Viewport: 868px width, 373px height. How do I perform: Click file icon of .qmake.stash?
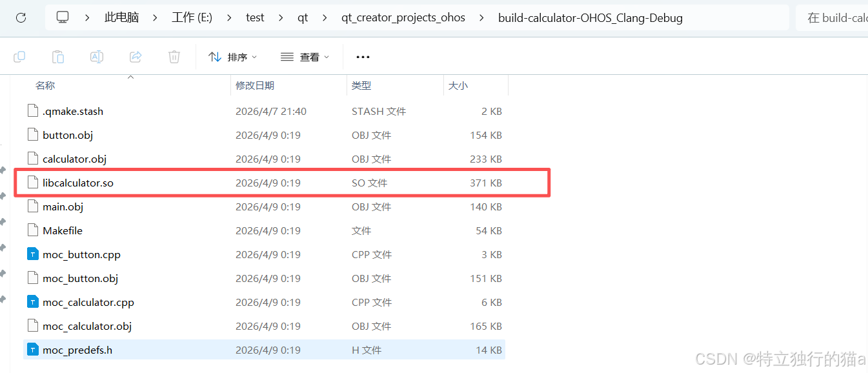[33, 111]
